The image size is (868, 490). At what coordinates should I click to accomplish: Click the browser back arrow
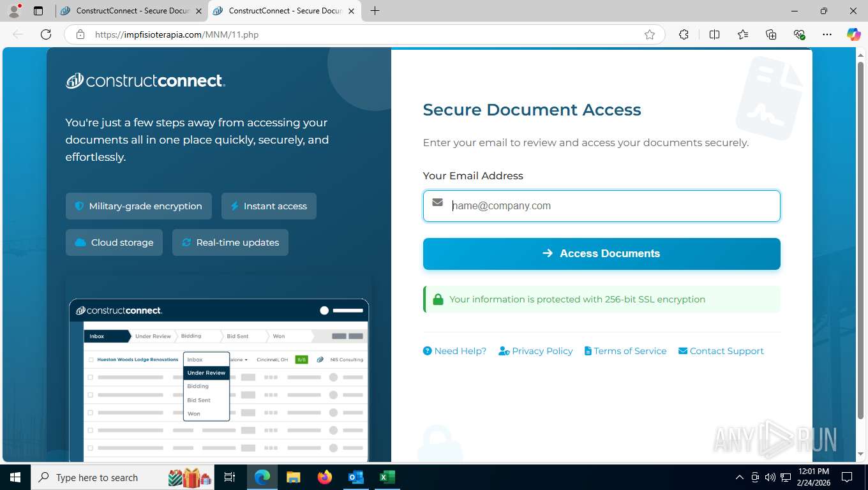click(x=18, y=34)
